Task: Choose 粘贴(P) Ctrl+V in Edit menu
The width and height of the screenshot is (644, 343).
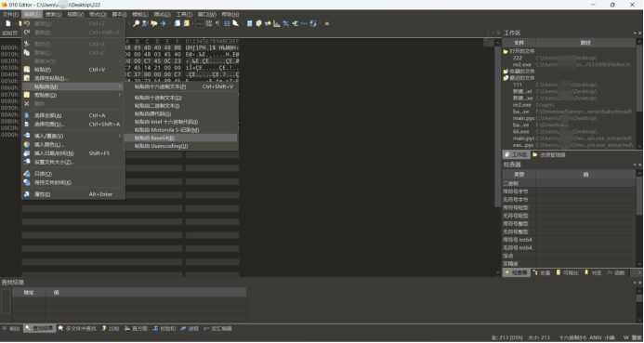Action: [73, 70]
